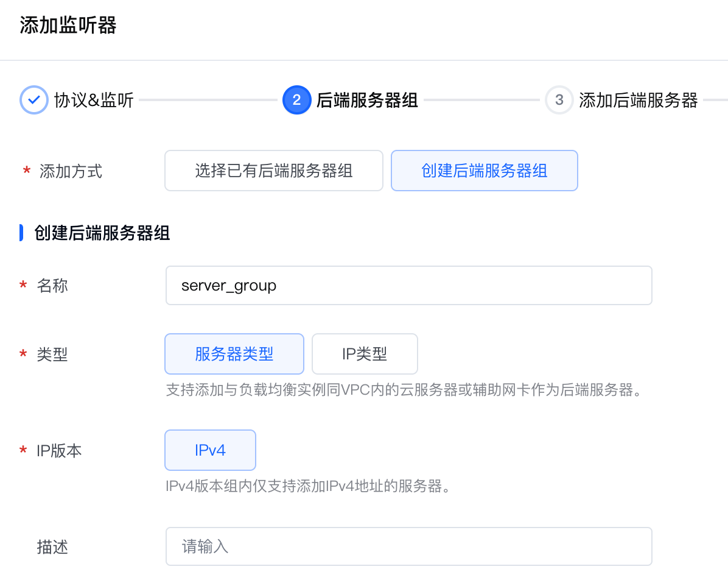Focus the 名称 field containing server_group
The width and height of the screenshot is (728, 586).
point(408,285)
